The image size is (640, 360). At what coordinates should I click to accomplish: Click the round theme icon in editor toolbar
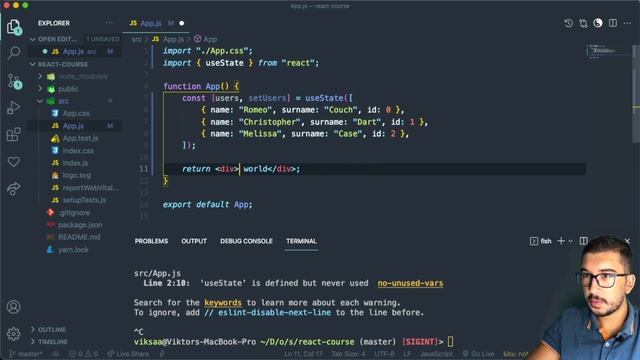tap(598, 23)
